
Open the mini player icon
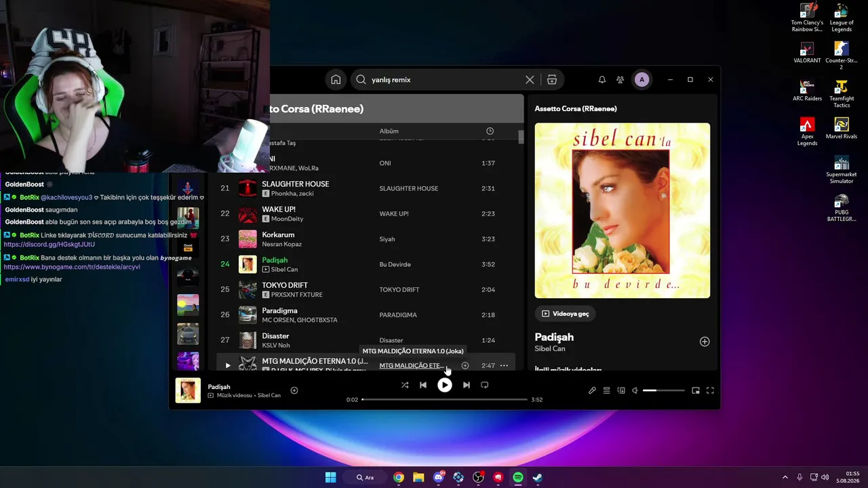(696, 390)
